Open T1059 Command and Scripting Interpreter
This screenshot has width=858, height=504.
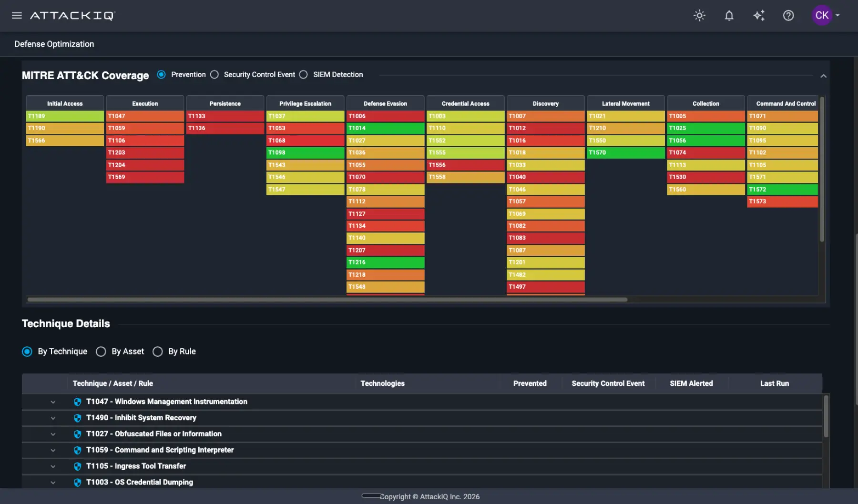[x=160, y=450]
